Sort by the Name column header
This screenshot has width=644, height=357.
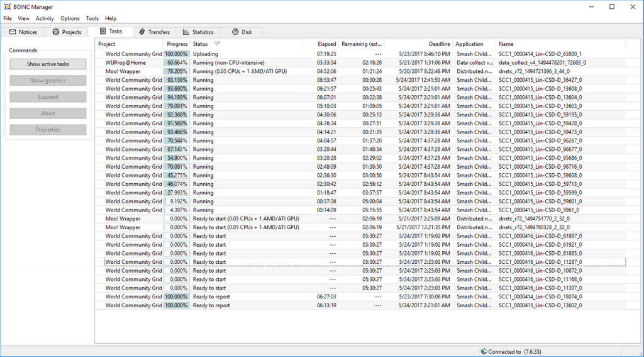click(x=560, y=43)
